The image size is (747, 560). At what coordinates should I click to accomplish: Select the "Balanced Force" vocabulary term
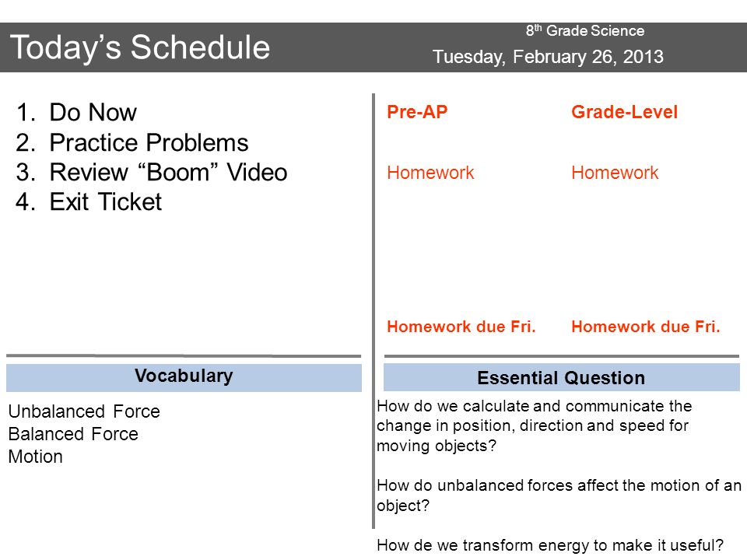pos(73,434)
